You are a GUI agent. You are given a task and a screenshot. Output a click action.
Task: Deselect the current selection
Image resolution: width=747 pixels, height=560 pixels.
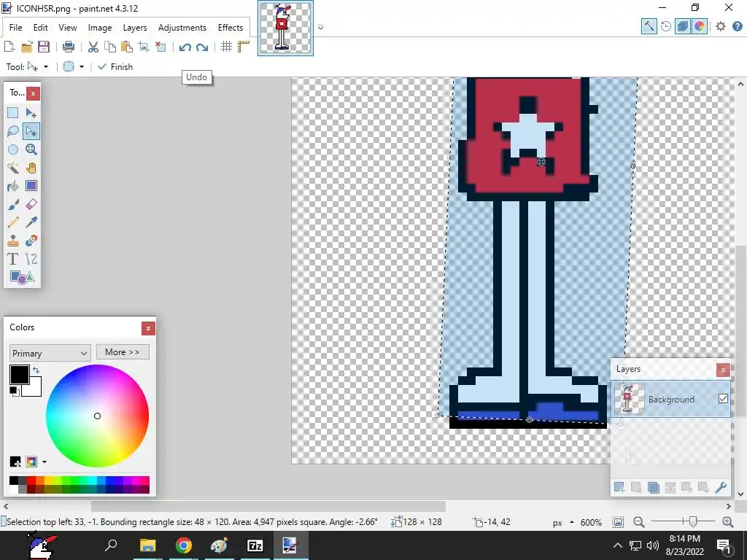tap(160, 47)
